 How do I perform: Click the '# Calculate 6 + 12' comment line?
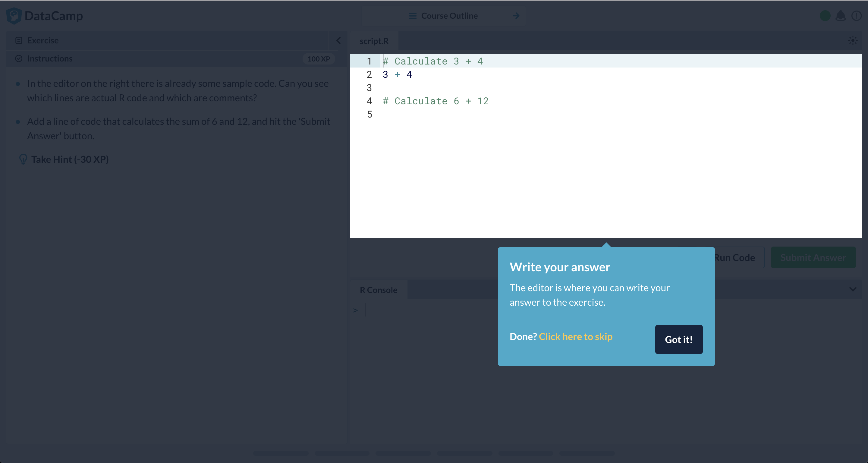[435, 101]
